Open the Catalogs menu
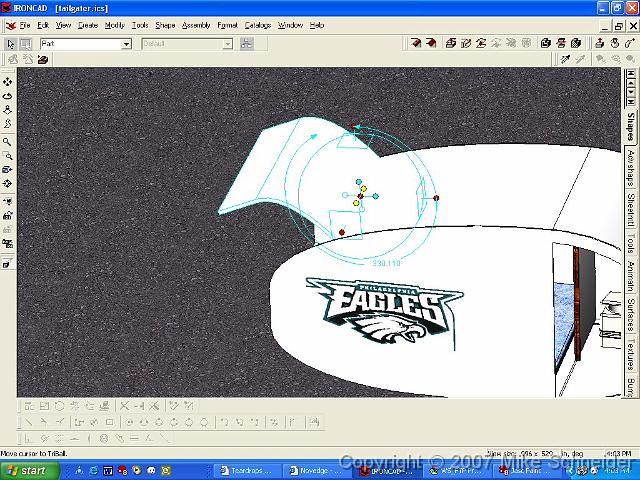The image size is (640, 480). (258, 25)
